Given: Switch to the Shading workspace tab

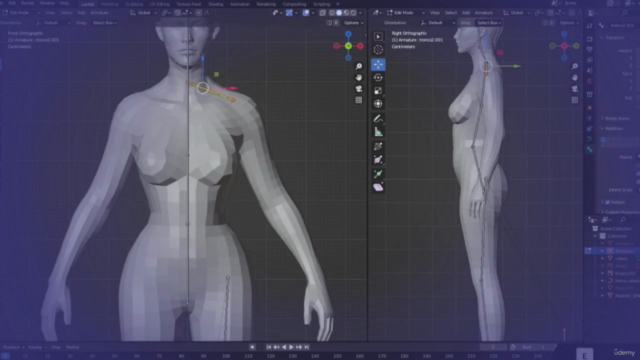Looking at the screenshot, I should (x=216, y=4).
